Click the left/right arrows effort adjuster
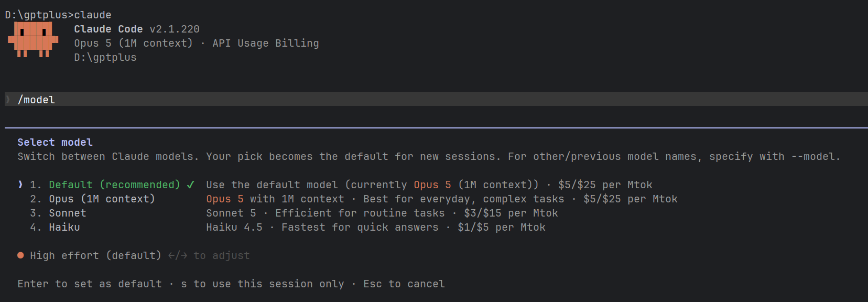Screen dimensions: 868x302 point(178,255)
